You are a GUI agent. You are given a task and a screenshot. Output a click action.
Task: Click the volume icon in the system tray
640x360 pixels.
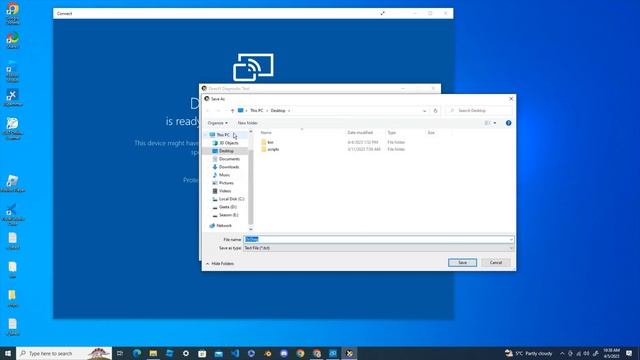point(587,353)
